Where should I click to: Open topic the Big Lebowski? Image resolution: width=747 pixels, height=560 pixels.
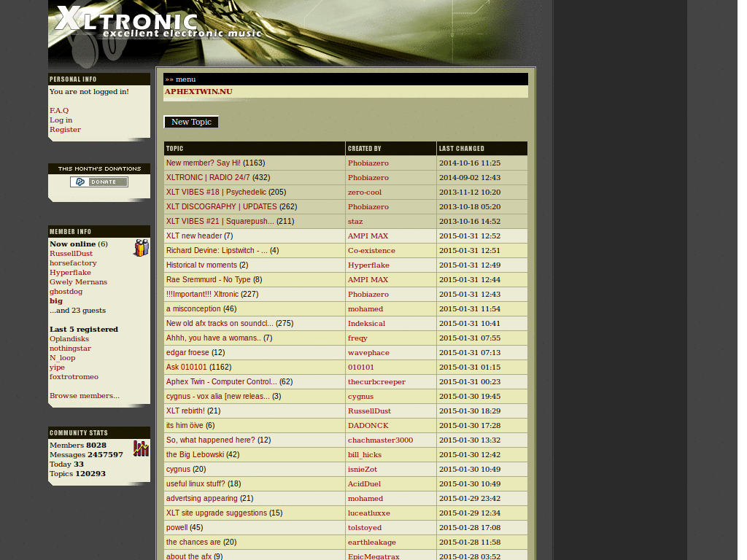195,455
